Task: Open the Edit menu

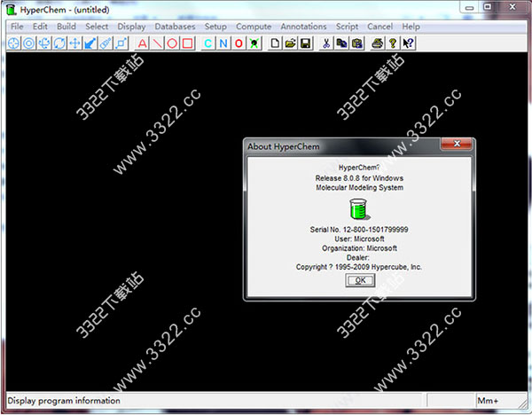Action: pyautogui.click(x=40, y=27)
